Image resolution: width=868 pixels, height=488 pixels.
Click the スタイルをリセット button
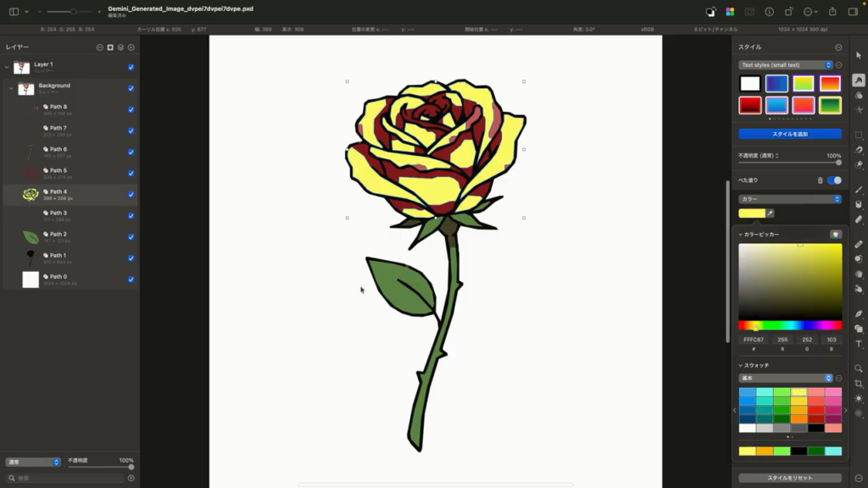(789, 478)
